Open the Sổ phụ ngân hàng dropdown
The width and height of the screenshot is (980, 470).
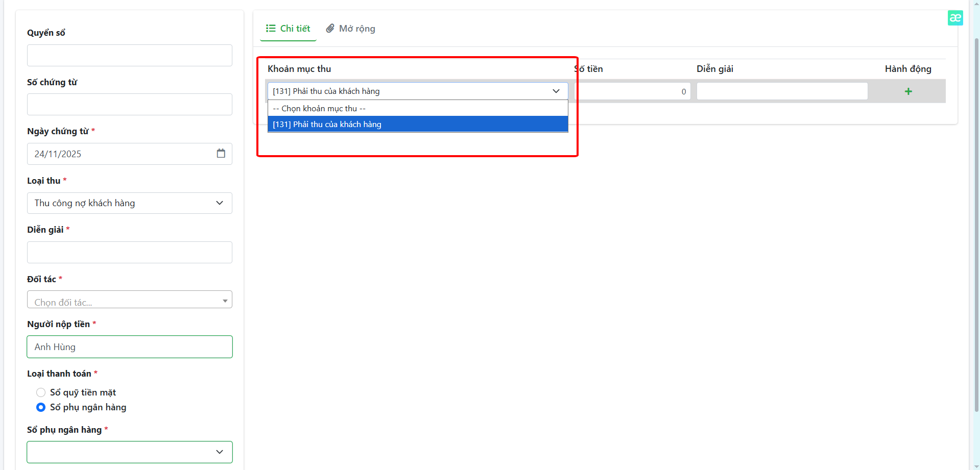point(129,452)
